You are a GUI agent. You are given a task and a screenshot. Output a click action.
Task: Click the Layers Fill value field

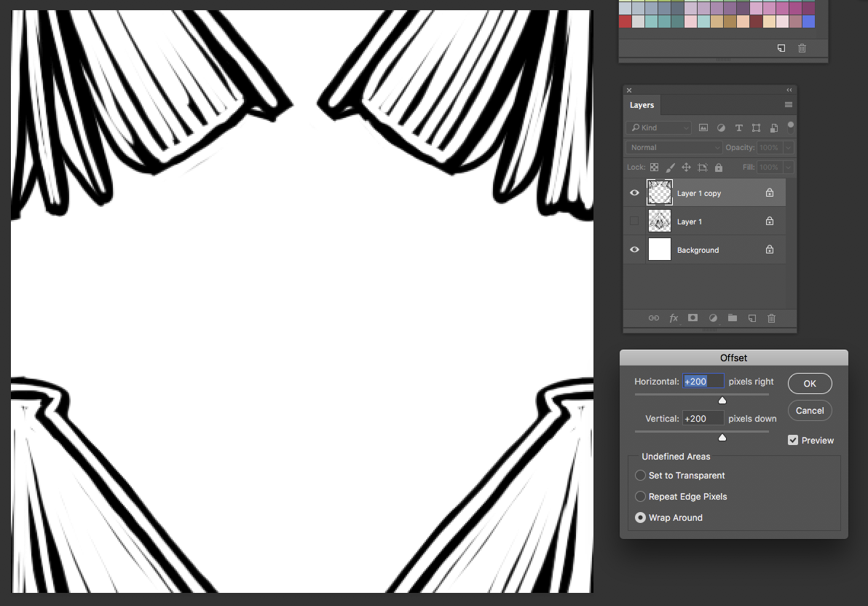click(x=769, y=168)
